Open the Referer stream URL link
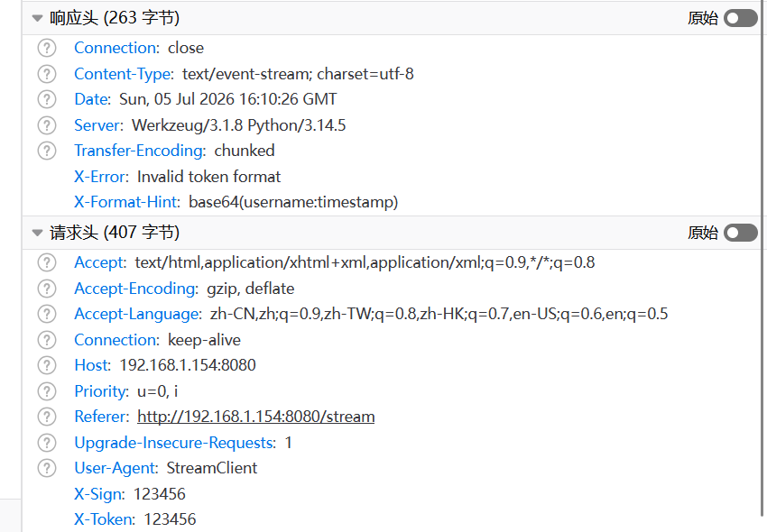The width and height of the screenshot is (767, 532). tap(256, 417)
